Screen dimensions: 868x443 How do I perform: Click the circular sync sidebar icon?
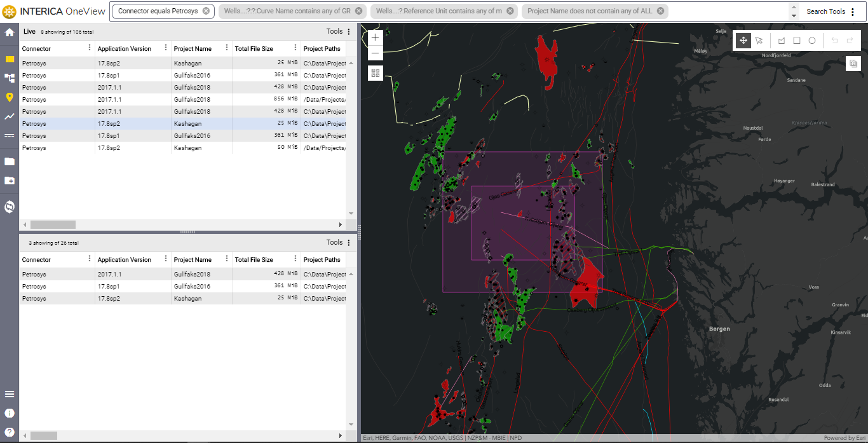pyautogui.click(x=10, y=207)
